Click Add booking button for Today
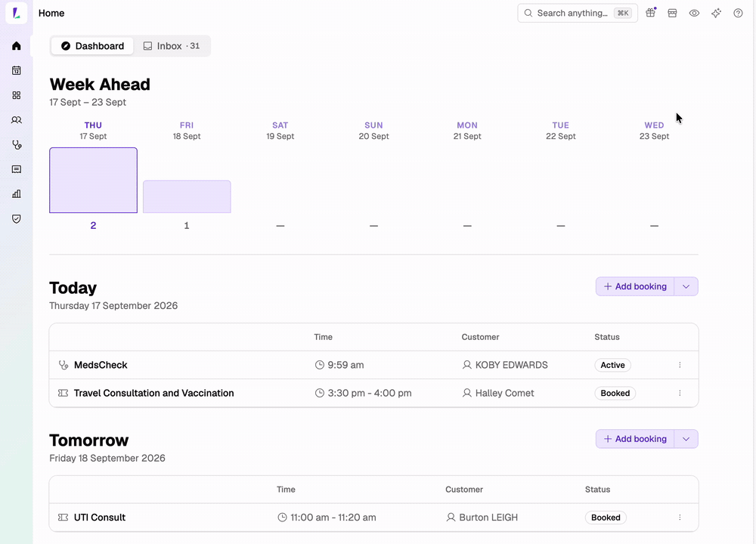The width and height of the screenshot is (756, 544). tap(635, 286)
